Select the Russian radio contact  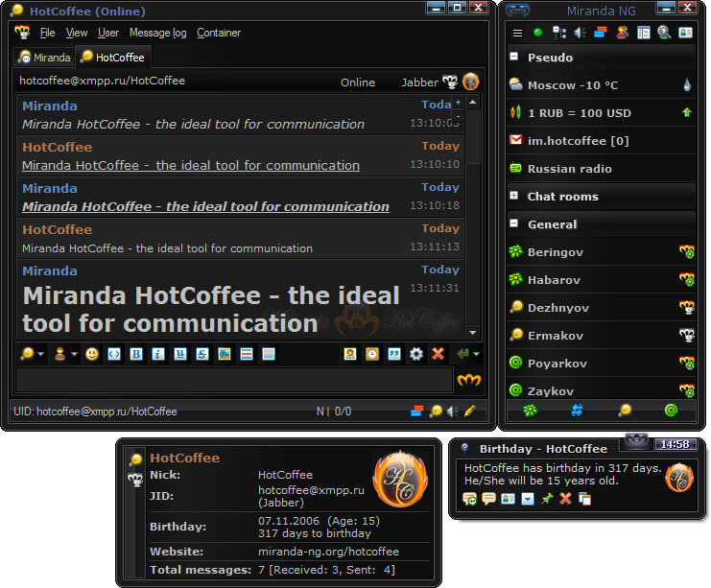pos(602,168)
